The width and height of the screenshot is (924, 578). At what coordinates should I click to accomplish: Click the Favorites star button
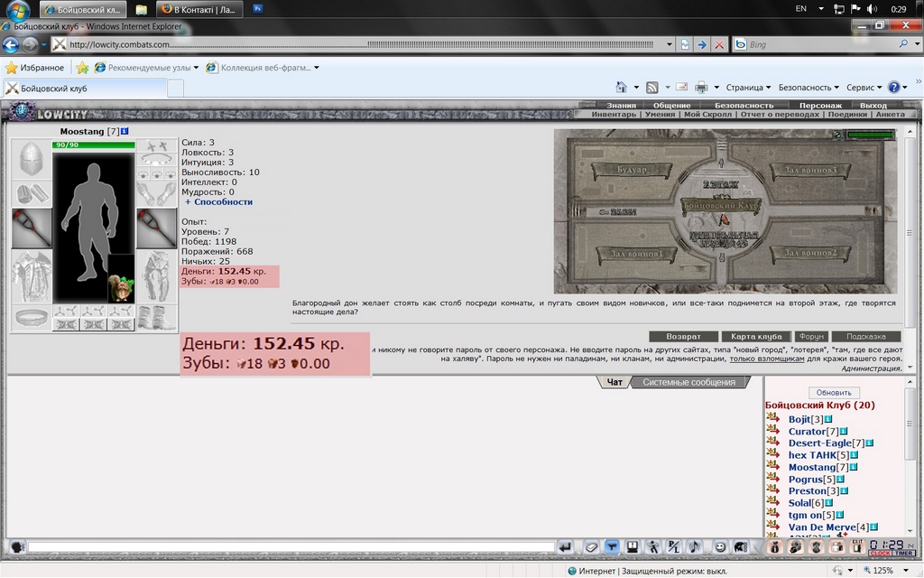click(35, 67)
